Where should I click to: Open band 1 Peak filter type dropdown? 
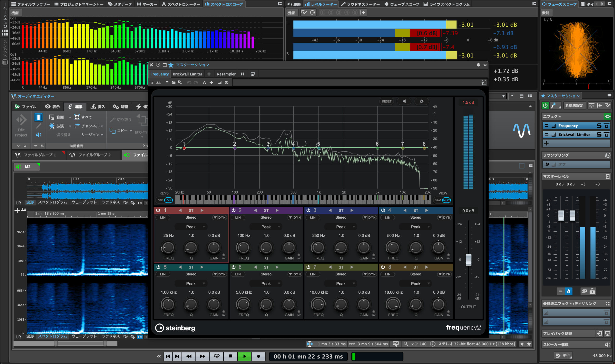(191, 227)
